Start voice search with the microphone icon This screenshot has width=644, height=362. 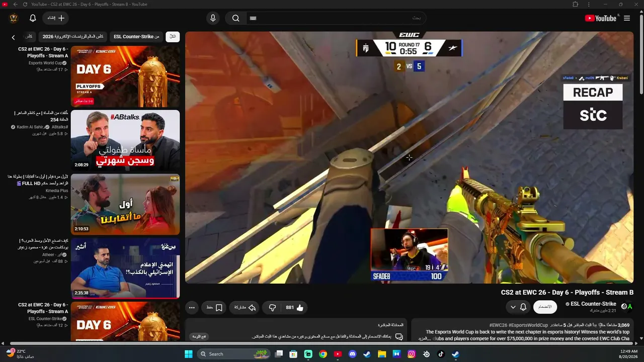coord(213,18)
